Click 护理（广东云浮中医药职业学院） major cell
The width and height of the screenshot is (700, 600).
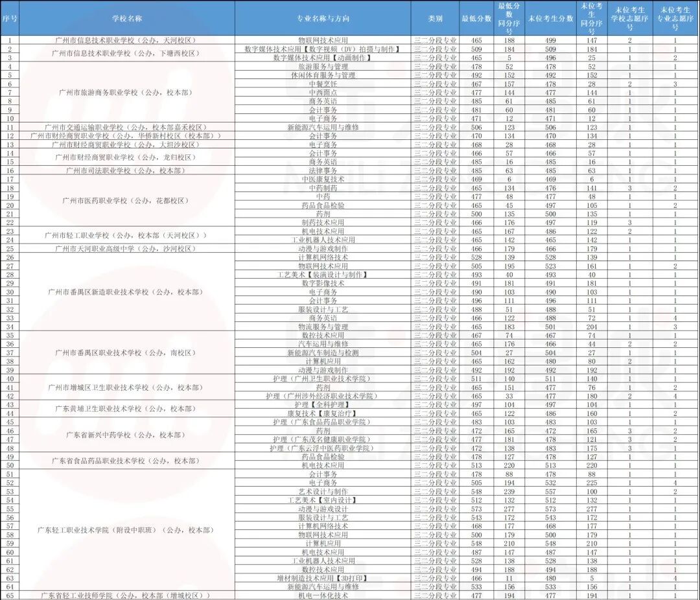[323, 448]
